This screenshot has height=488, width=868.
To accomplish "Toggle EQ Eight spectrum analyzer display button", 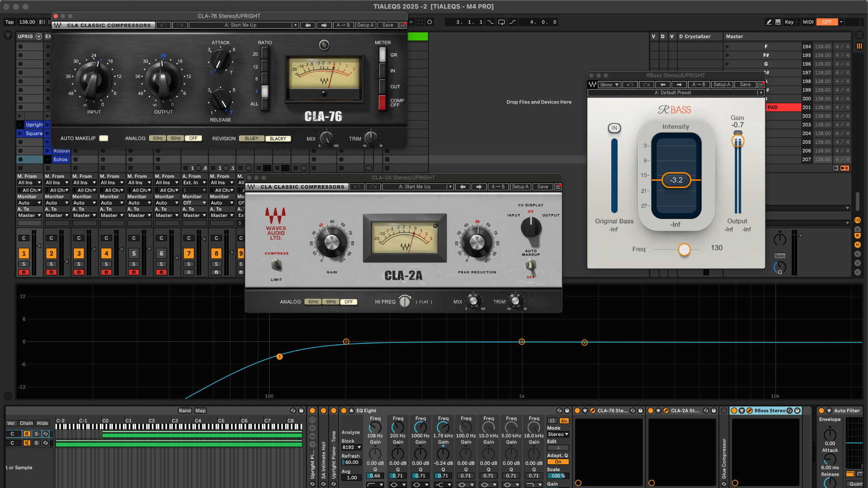I will 564,421.
